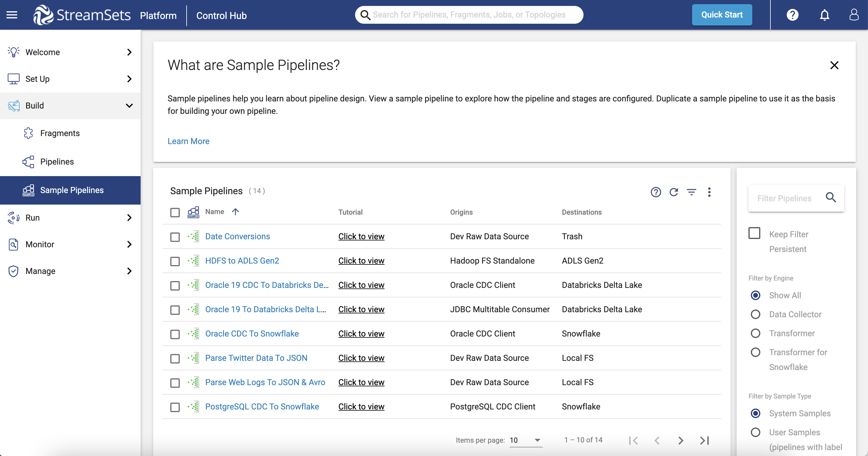Viewport: 868px width, 456px height.
Task: Refresh the Sample Pipelines list
Action: point(674,192)
